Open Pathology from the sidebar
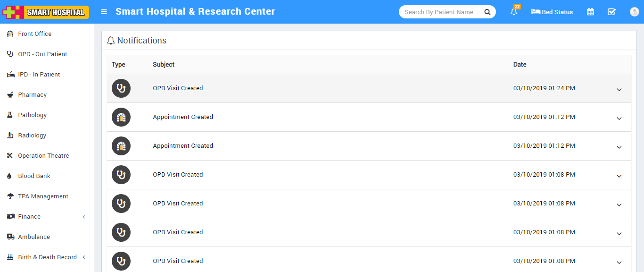The image size is (644, 272). (x=32, y=115)
